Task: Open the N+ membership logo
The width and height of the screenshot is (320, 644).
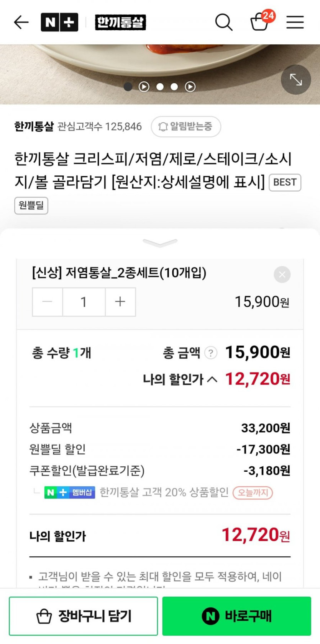Action: tap(59, 22)
